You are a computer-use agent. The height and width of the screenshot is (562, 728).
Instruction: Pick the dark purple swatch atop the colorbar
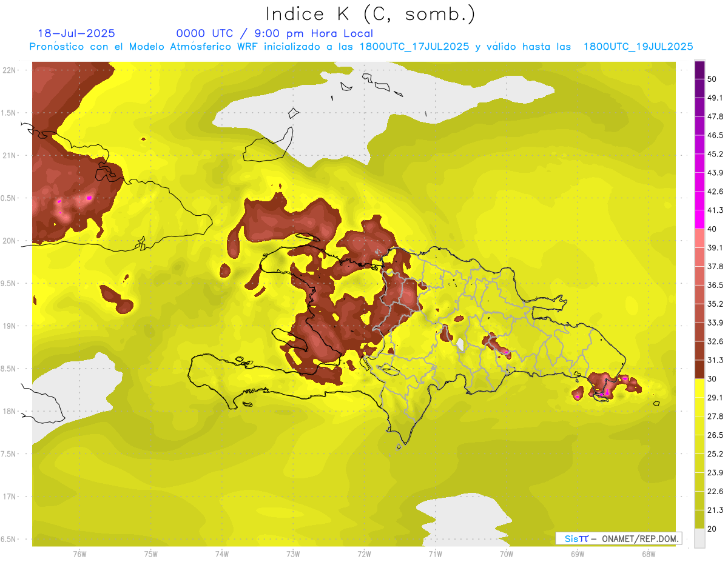point(699,70)
